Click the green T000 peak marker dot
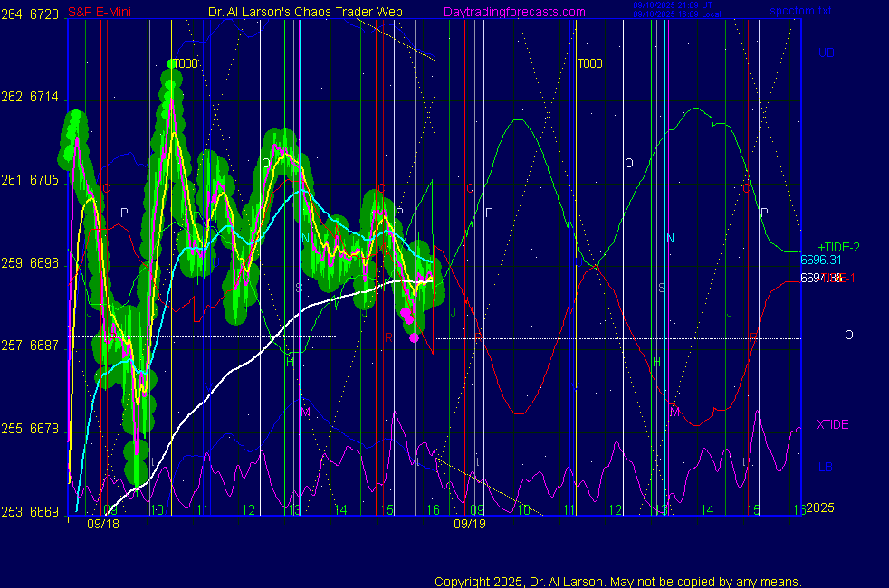 (170, 63)
